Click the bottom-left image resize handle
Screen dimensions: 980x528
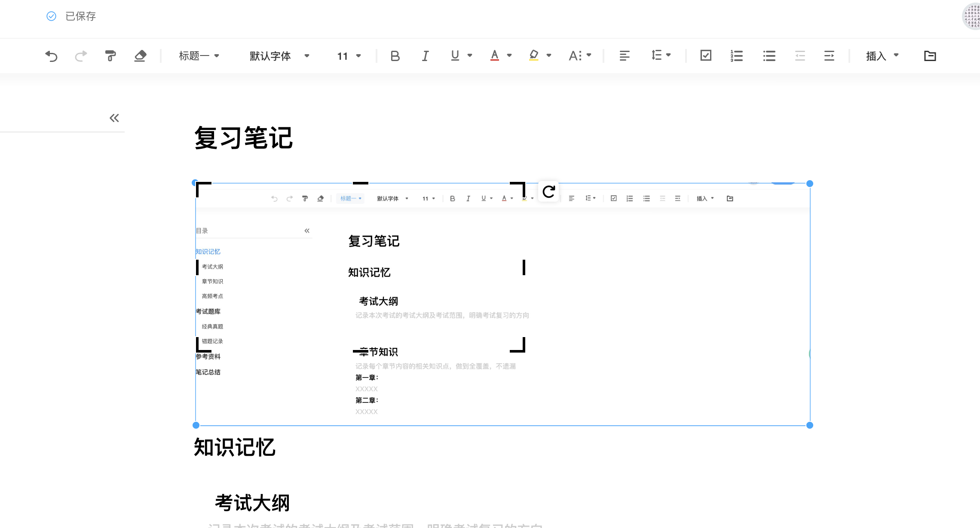196,425
